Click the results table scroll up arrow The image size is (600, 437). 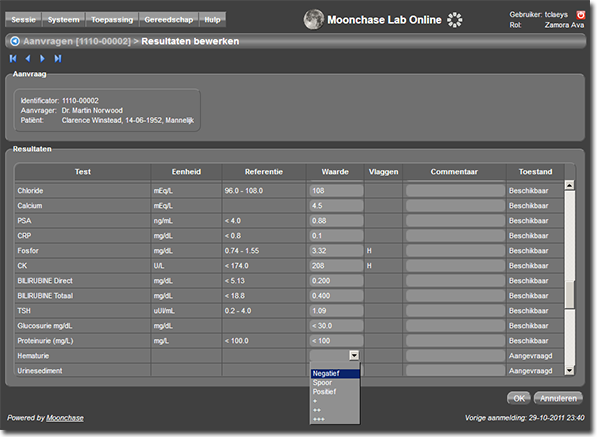click(x=569, y=185)
